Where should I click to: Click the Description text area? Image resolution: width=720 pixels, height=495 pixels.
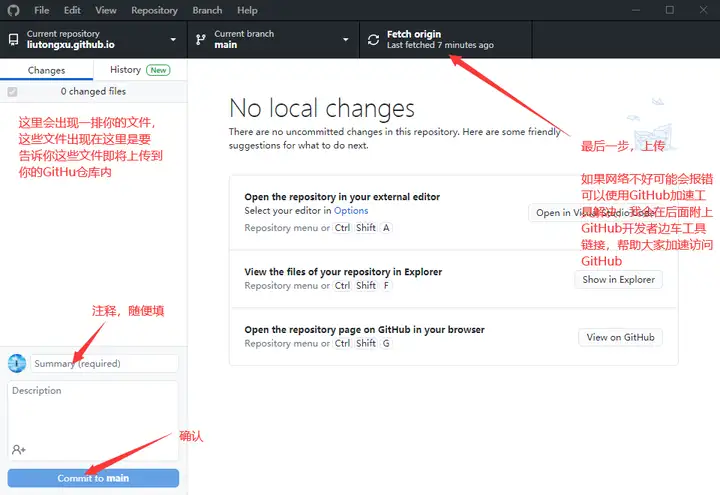93,420
